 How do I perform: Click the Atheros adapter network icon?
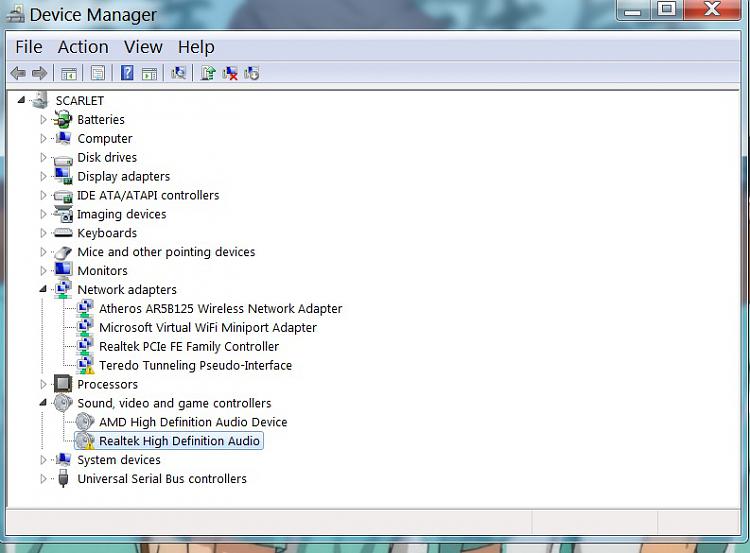click(x=85, y=308)
